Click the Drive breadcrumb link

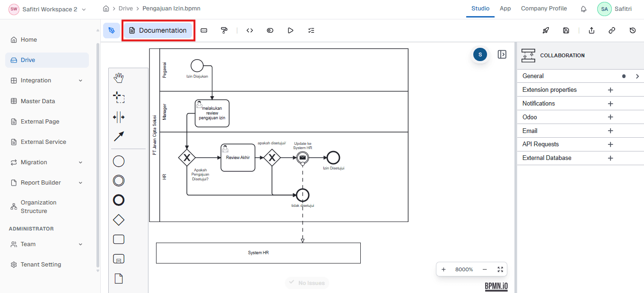point(126,9)
